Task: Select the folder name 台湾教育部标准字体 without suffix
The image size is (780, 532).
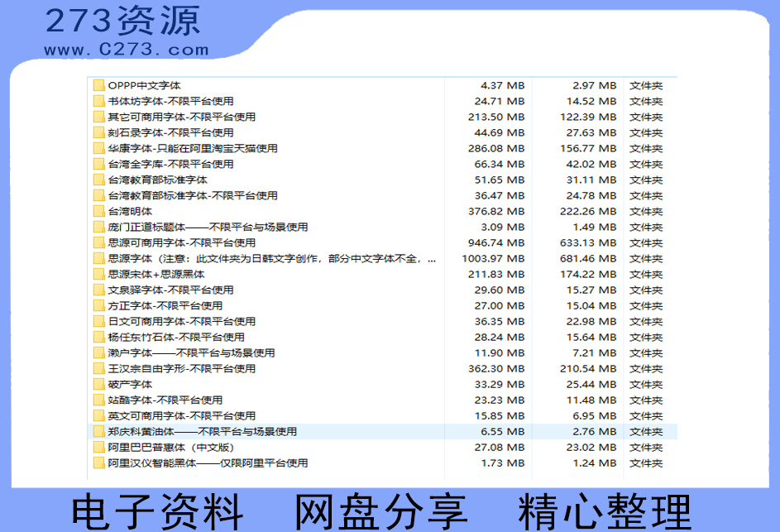Action: click(x=158, y=180)
